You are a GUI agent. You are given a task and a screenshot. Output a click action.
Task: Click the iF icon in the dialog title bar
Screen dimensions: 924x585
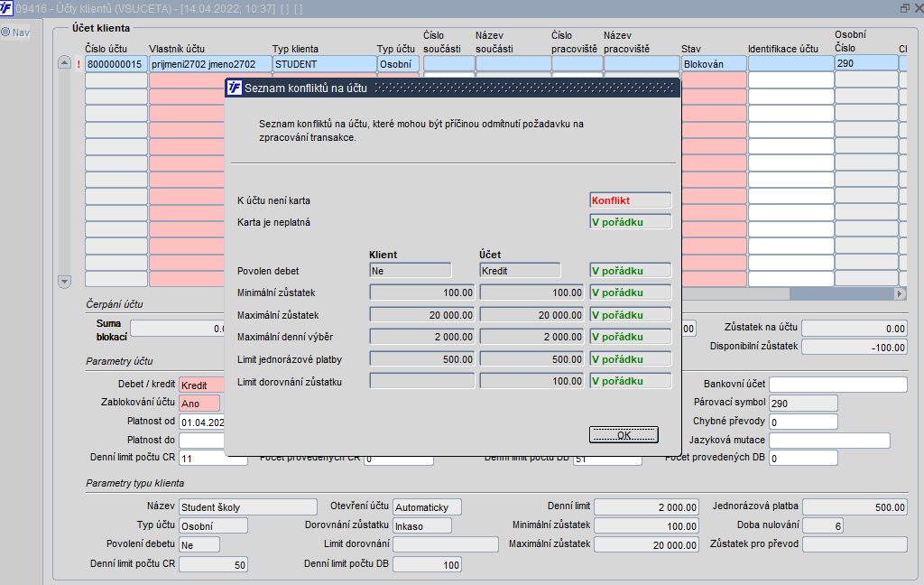click(235, 88)
